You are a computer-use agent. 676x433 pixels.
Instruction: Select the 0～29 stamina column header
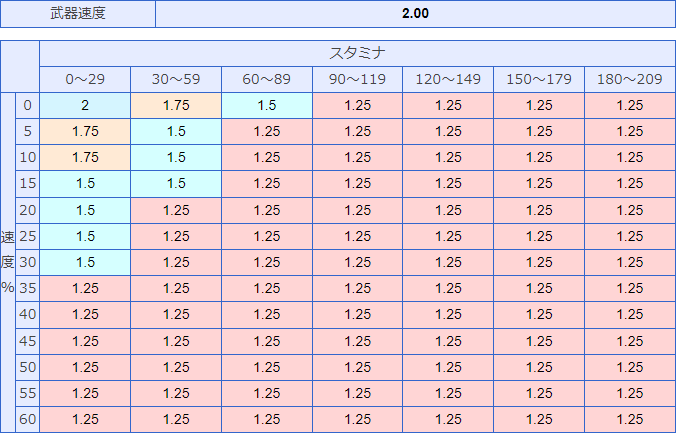pos(85,79)
